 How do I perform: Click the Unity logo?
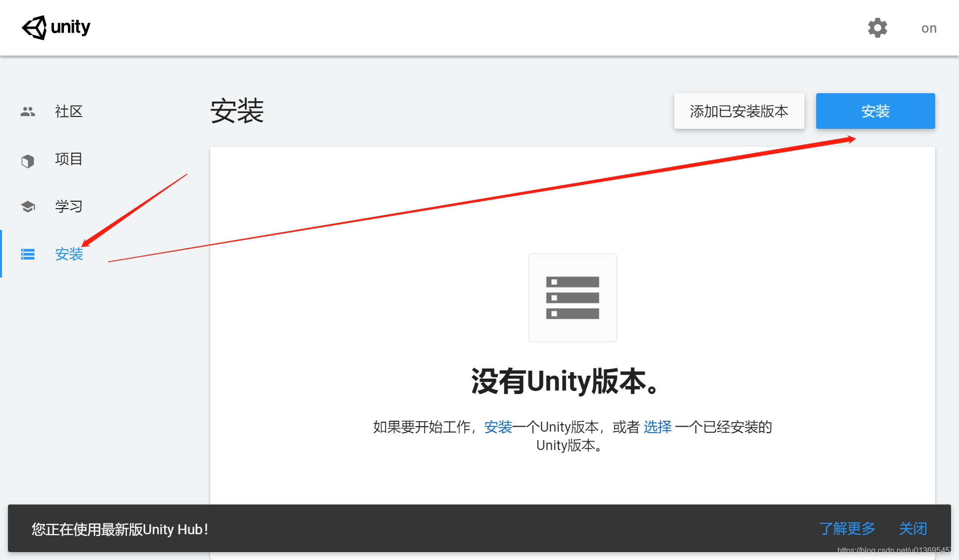coord(56,27)
